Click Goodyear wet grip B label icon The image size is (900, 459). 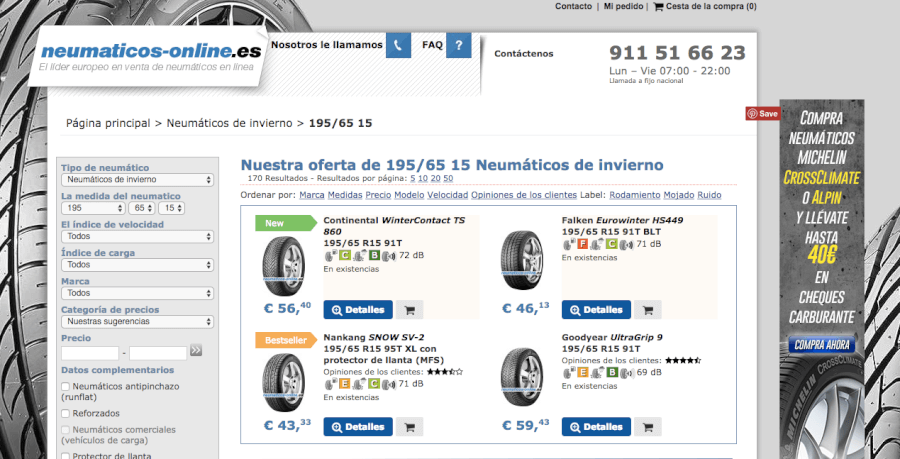(612, 372)
